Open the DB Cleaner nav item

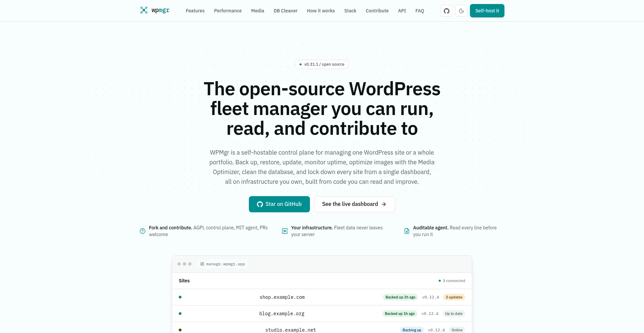point(285,11)
